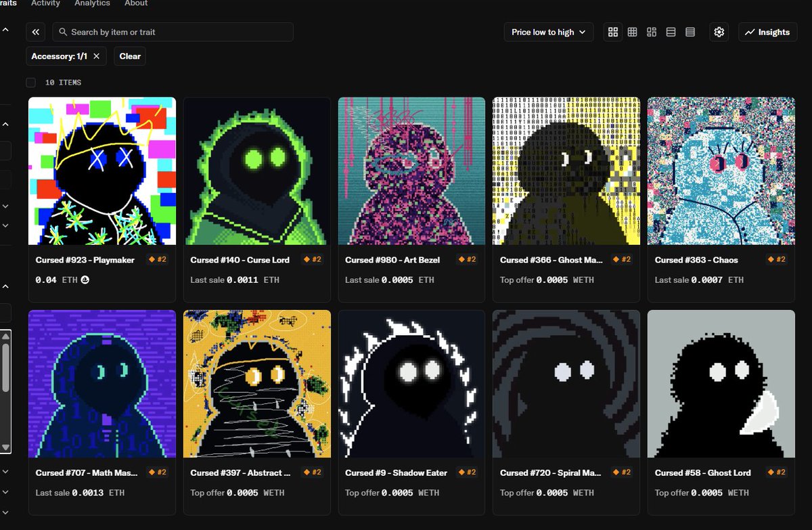Screen dimensions: 812x530
Task: Click sidebar scrollbar up arrow
Action: click(5, 335)
